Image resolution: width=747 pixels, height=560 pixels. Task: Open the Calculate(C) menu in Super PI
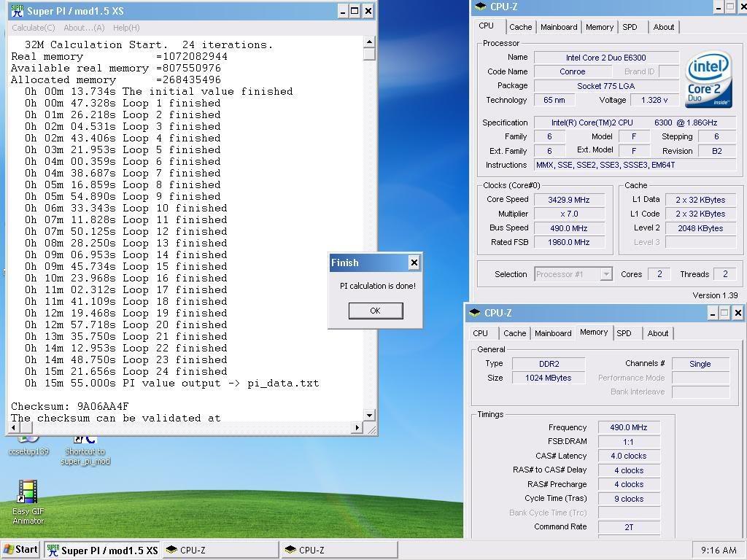(34, 28)
